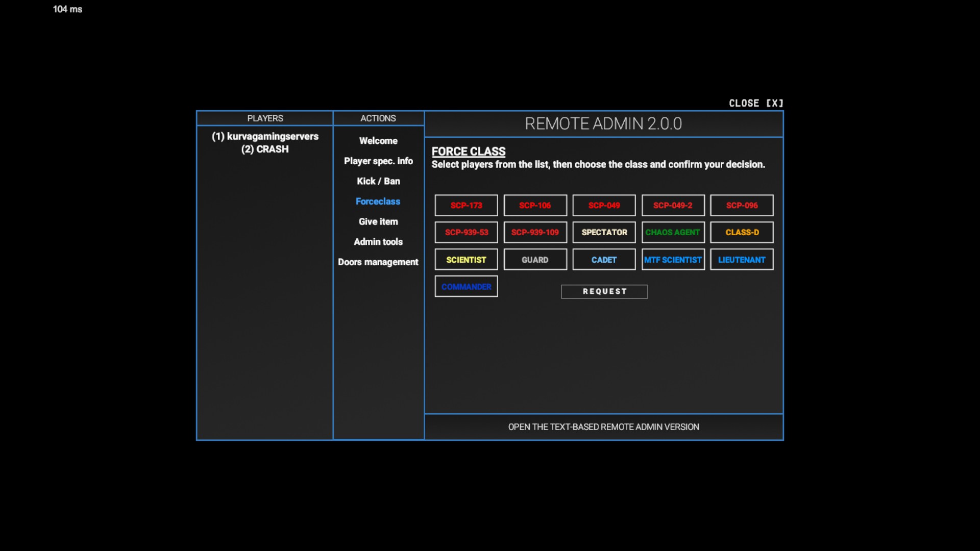Viewport: 980px width, 551px height.
Task: Pick the Chaos Agent class
Action: [673, 232]
